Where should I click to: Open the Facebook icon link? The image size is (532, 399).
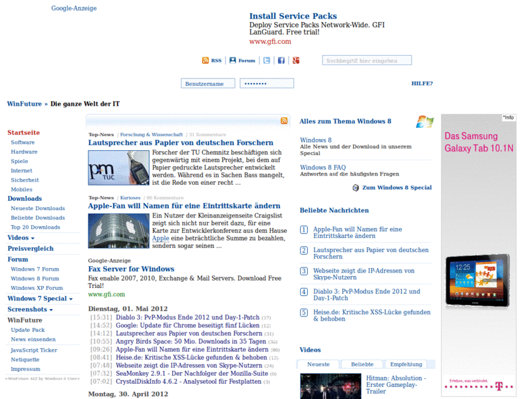pos(281,61)
